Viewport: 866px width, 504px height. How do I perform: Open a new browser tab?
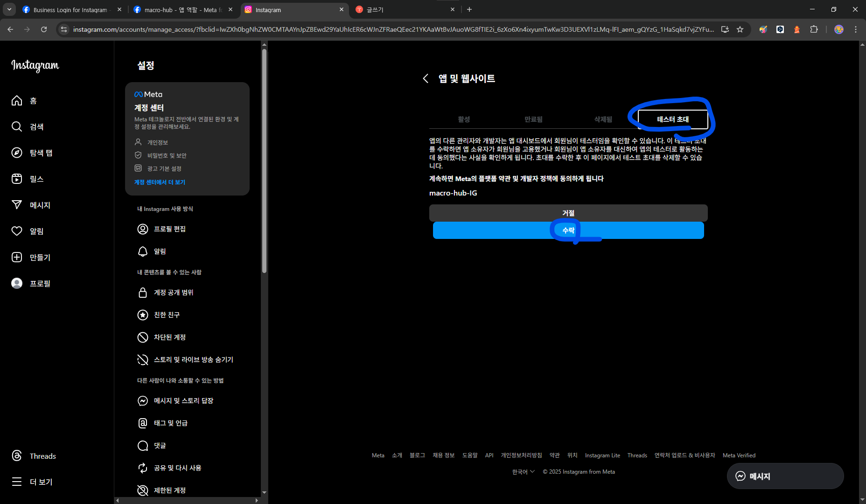469,9
